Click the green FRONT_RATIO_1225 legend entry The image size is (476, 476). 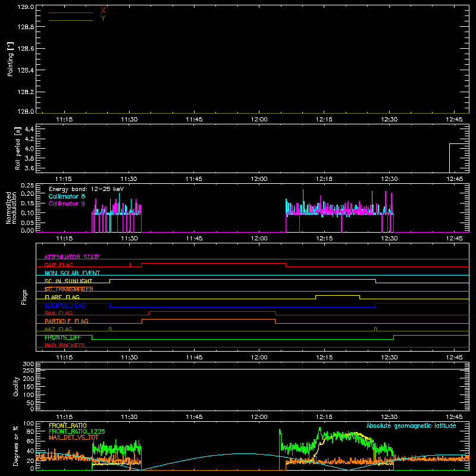[77, 431]
